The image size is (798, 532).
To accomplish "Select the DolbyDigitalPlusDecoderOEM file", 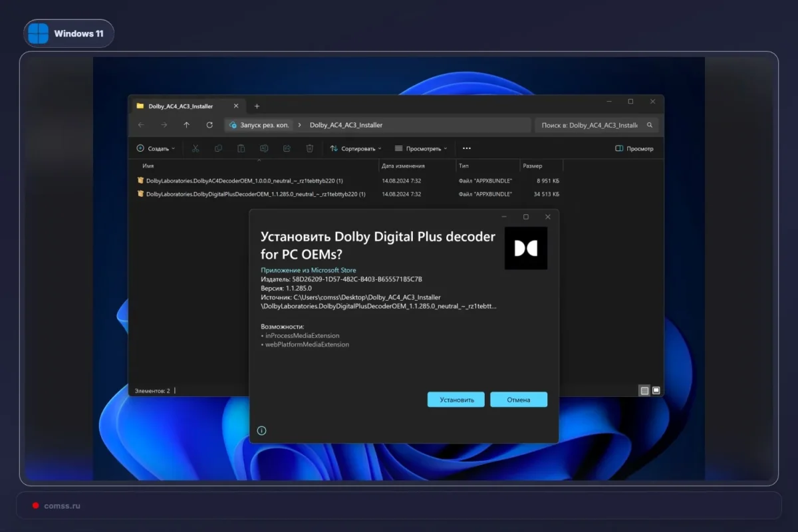I will (256, 194).
